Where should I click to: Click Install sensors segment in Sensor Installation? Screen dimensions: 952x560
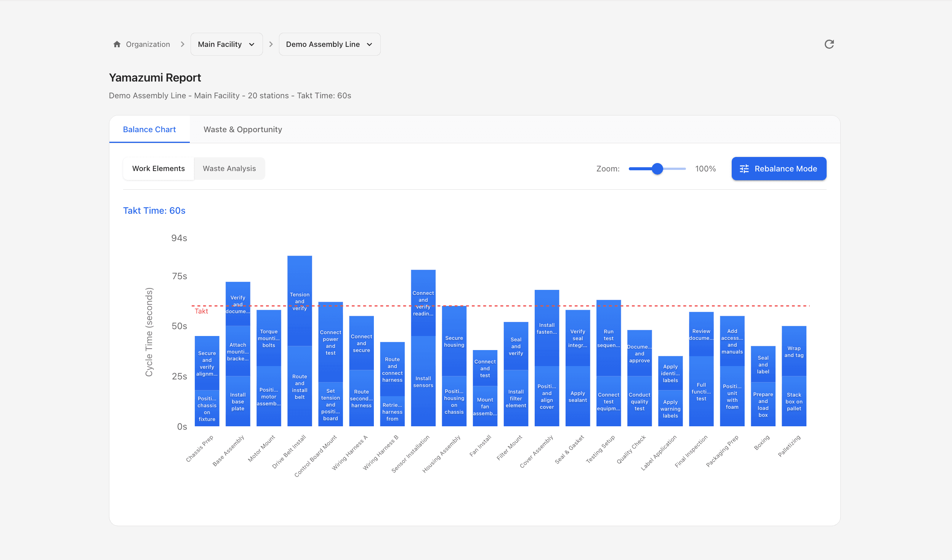click(x=423, y=381)
